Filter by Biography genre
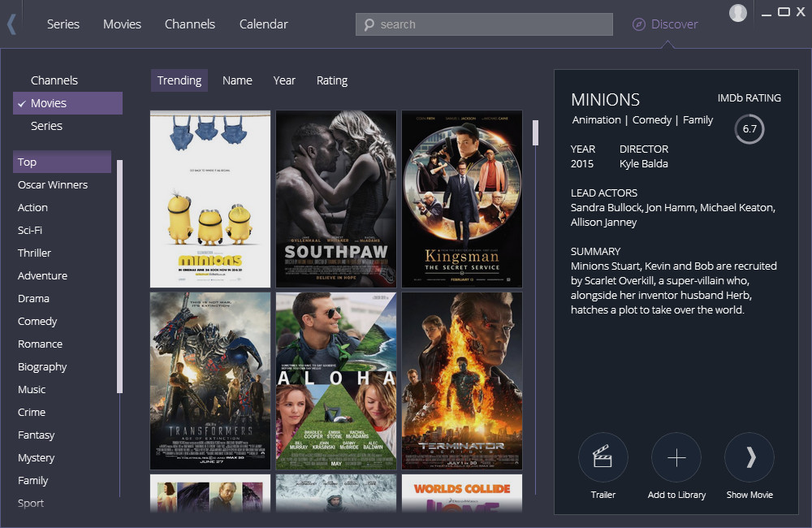 pyautogui.click(x=42, y=367)
